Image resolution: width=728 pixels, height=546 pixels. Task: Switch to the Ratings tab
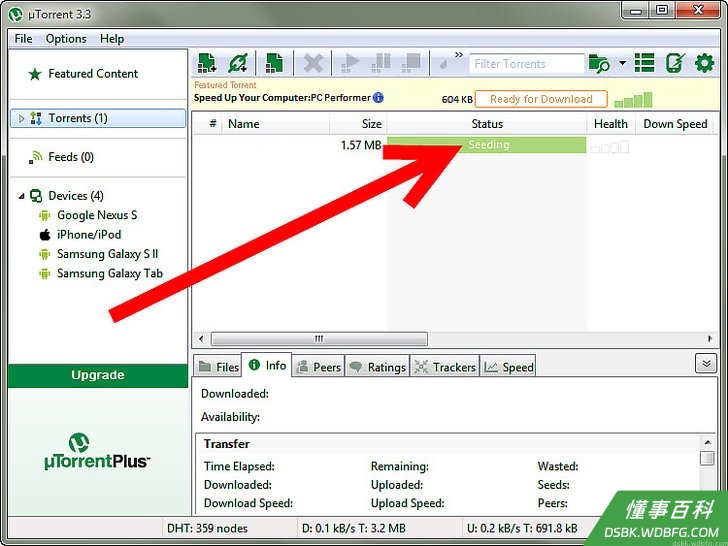click(x=377, y=367)
